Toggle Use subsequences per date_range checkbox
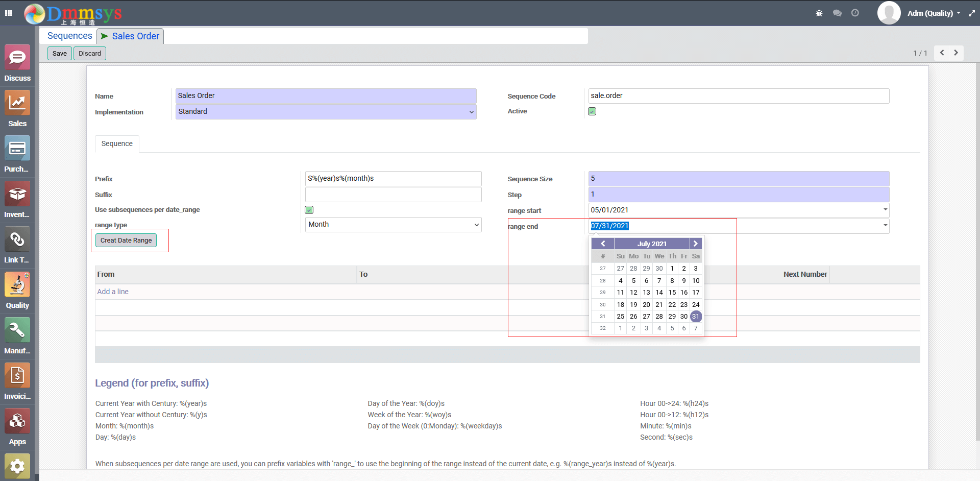The height and width of the screenshot is (481, 980). tap(309, 210)
